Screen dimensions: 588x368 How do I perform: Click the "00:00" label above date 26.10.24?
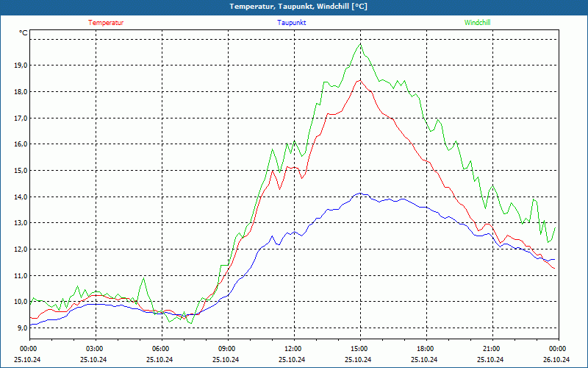pyautogui.click(x=556, y=349)
